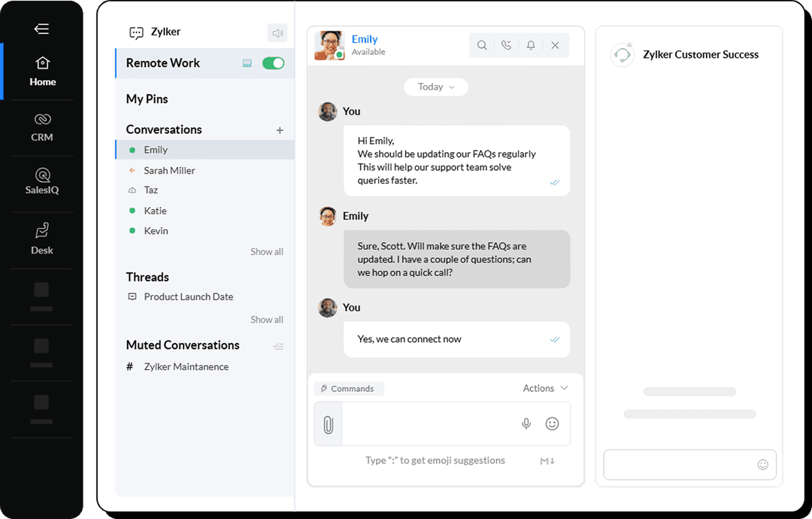
Task: Open Home in the sidebar
Action: tap(42, 71)
